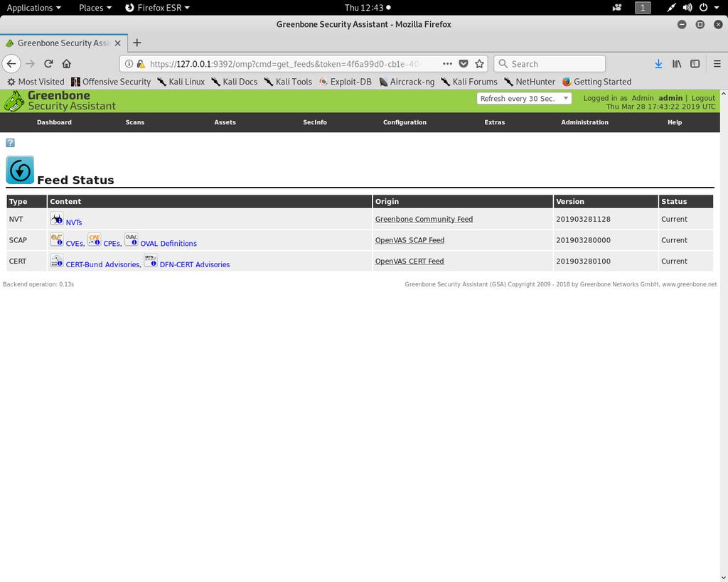Open the Help menu in navigation bar
This screenshot has height=582, width=728.
(x=675, y=122)
